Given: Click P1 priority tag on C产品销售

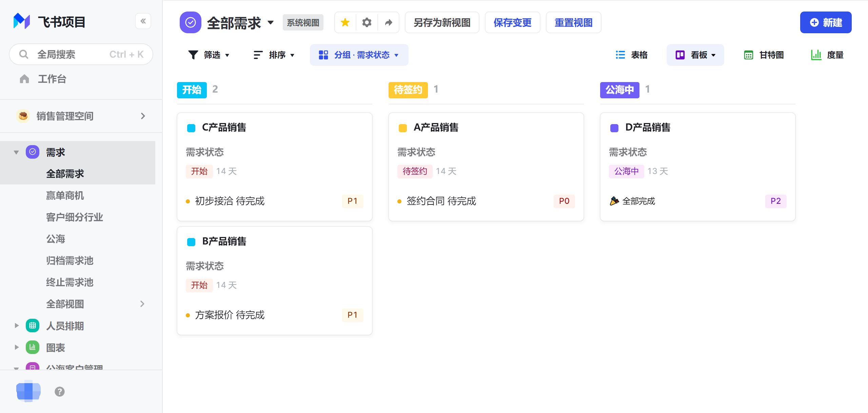Looking at the screenshot, I should tap(353, 201).
